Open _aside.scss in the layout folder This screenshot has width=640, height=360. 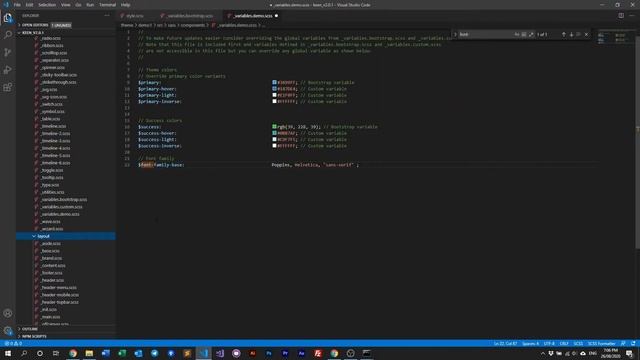click(51, 244)
